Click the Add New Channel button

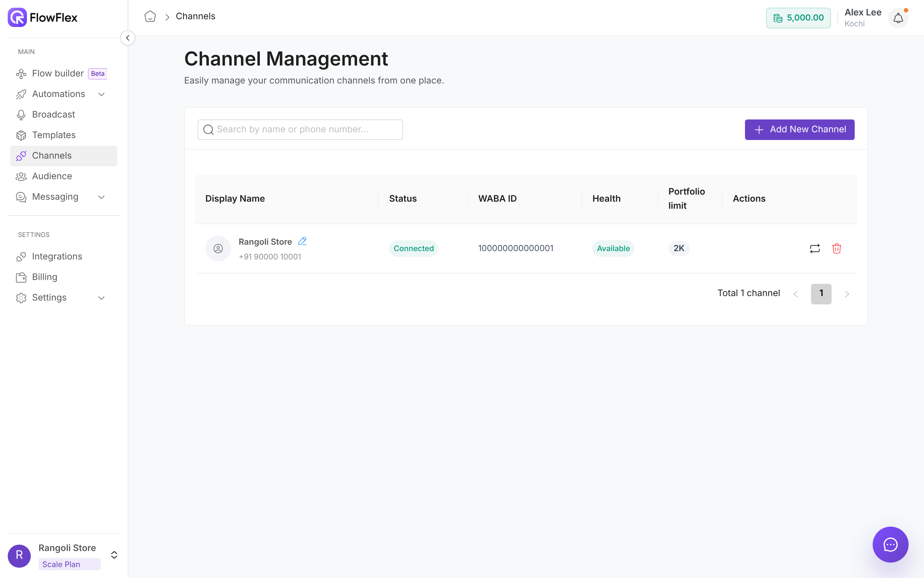(x=800, y=130)
